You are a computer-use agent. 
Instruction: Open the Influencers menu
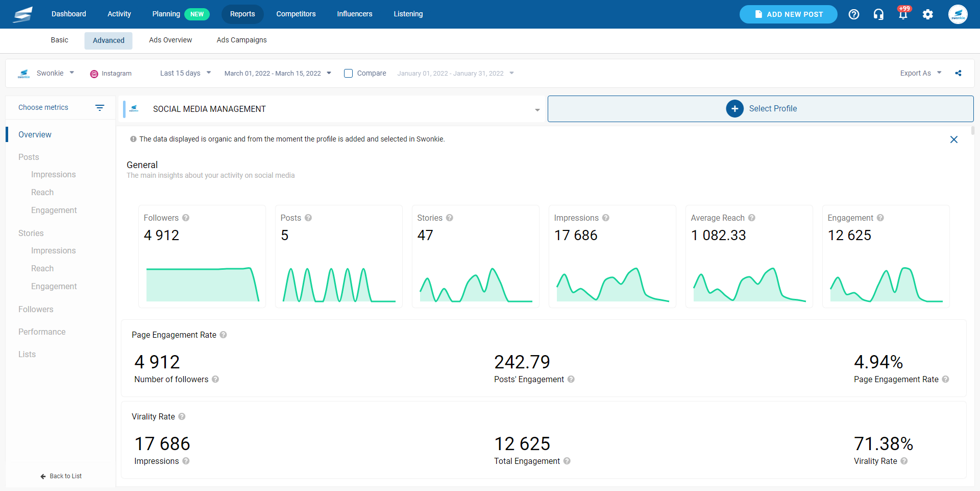click(x=355, y=14)
